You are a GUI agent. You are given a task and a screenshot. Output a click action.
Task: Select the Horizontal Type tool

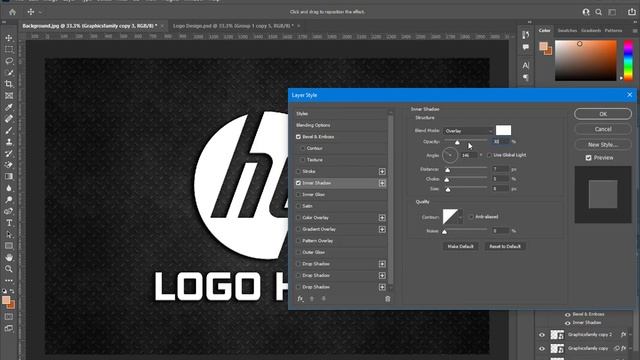9,223
